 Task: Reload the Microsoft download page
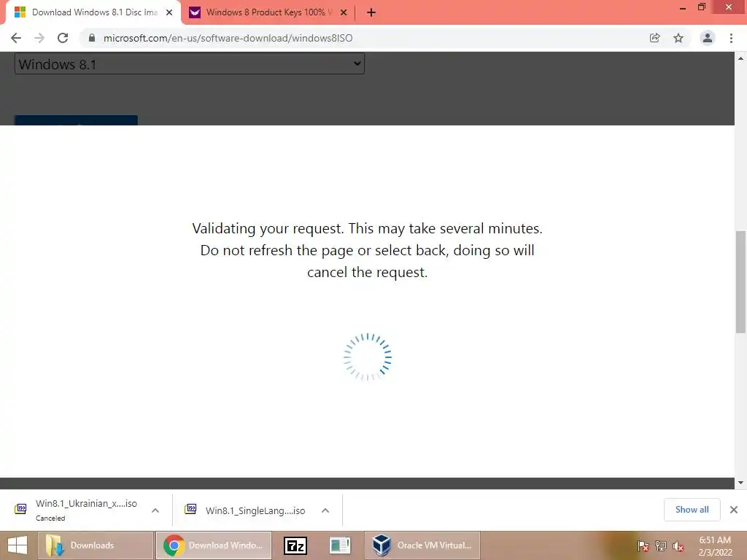coord(63,38)
